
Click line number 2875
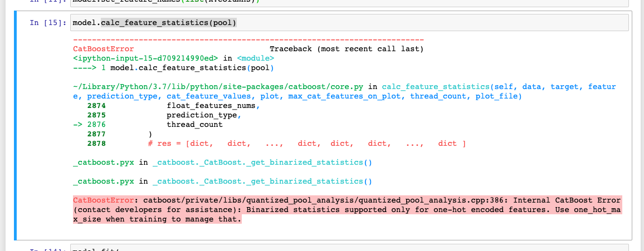coord(96,115)
